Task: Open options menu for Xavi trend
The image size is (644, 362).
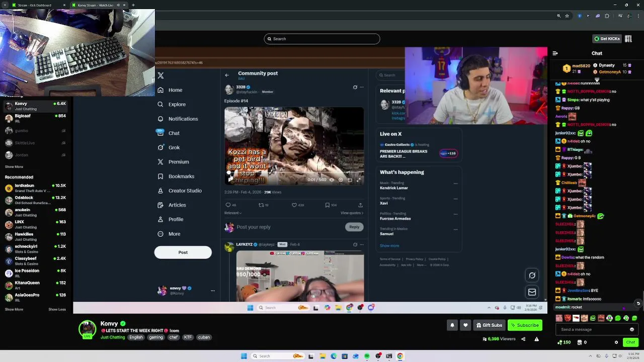Action: pyautogui.click(x=456, y=199)
